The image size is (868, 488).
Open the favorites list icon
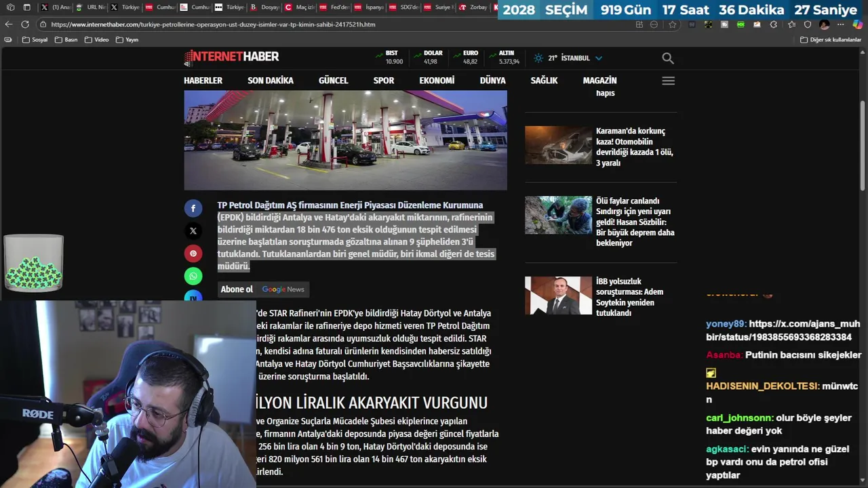[791, 24]
